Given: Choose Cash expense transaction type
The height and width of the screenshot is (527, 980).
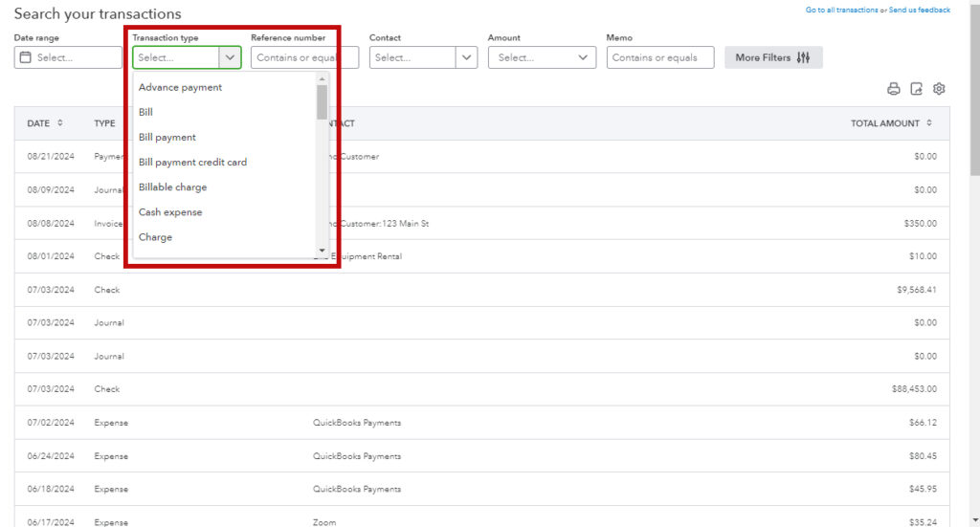Looking at the screenshot, I should 170,212.
